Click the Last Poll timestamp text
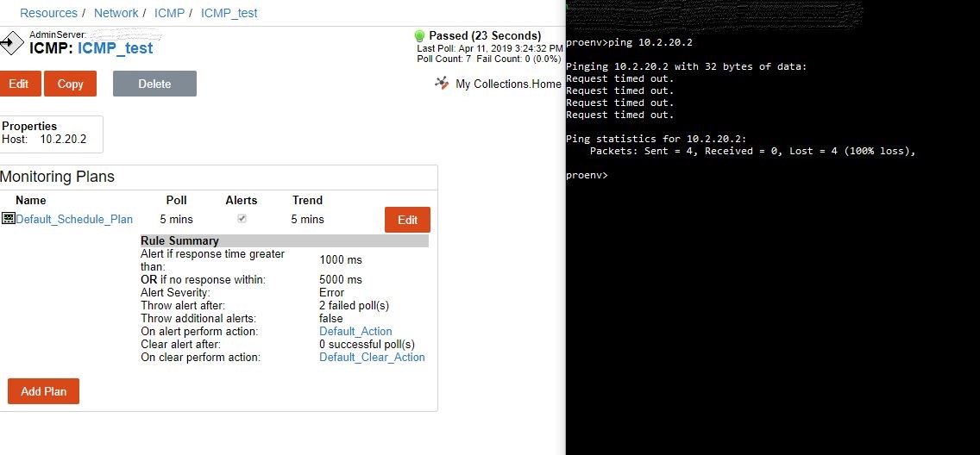The height and width of the screenshot is (455, 980). (490, 48)
